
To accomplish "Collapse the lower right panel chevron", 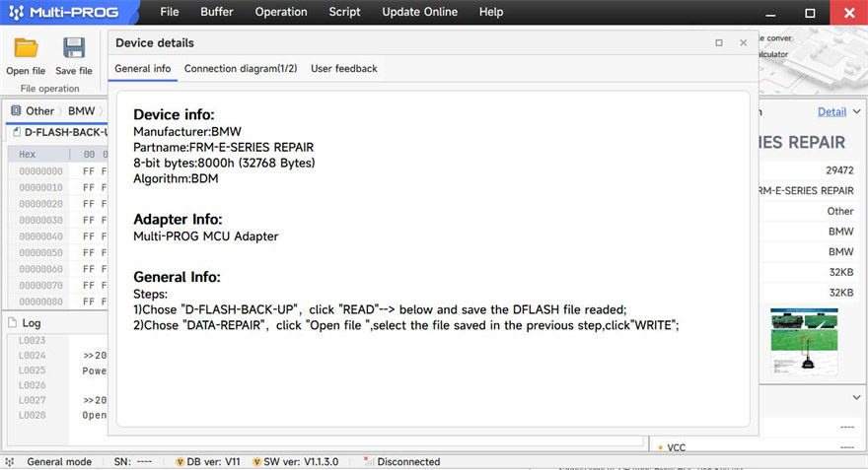I will (856, 397).
